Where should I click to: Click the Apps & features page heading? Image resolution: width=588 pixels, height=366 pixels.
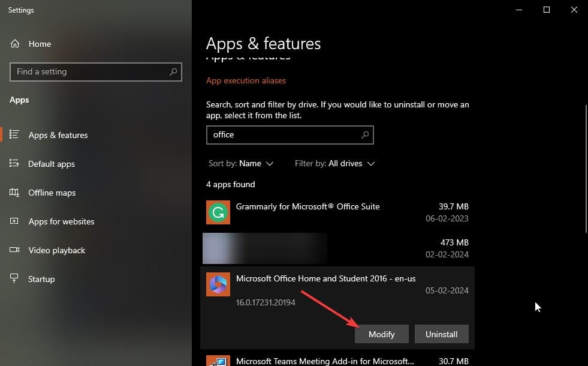coord(263,44)
